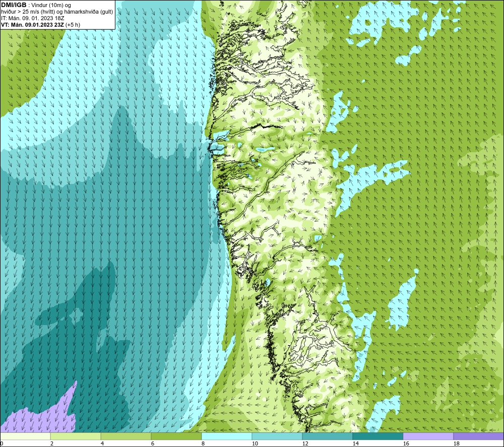Click the legend scale value 4
The width and height of the screenshot is (504, 447).
(x=102, y=444)
